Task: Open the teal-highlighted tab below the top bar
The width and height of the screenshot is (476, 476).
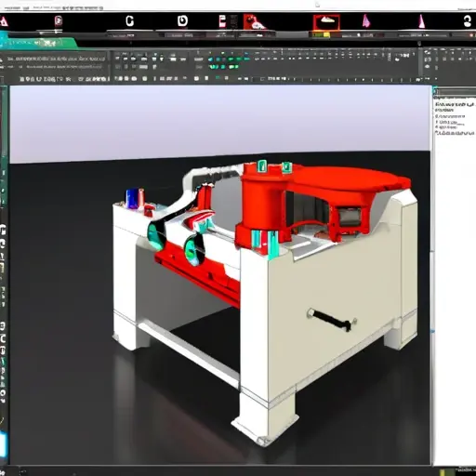Action: coord(37,43)
